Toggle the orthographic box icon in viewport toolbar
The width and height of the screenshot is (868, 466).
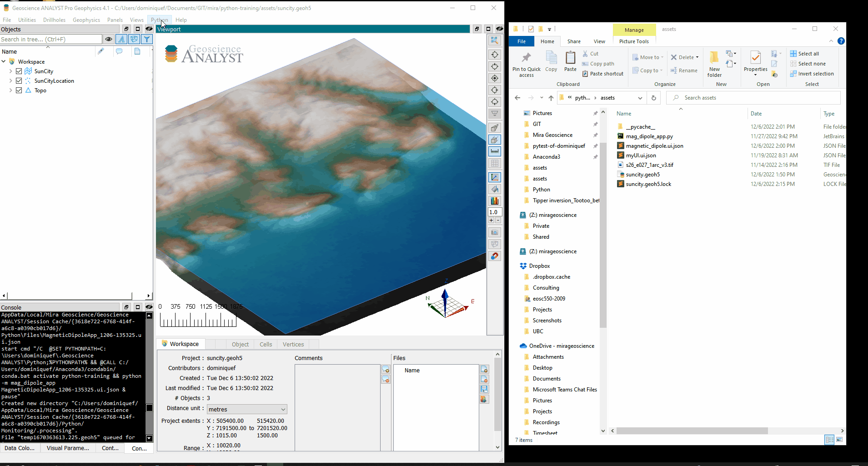click(x=495, y=140)
